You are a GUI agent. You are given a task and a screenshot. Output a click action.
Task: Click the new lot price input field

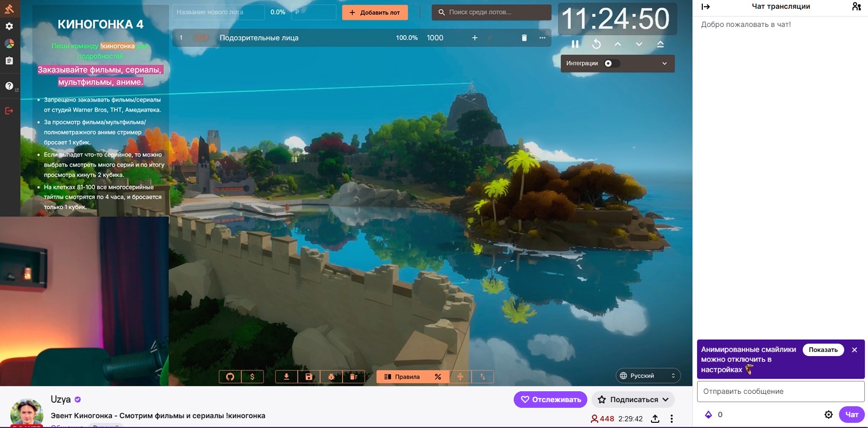314,12
